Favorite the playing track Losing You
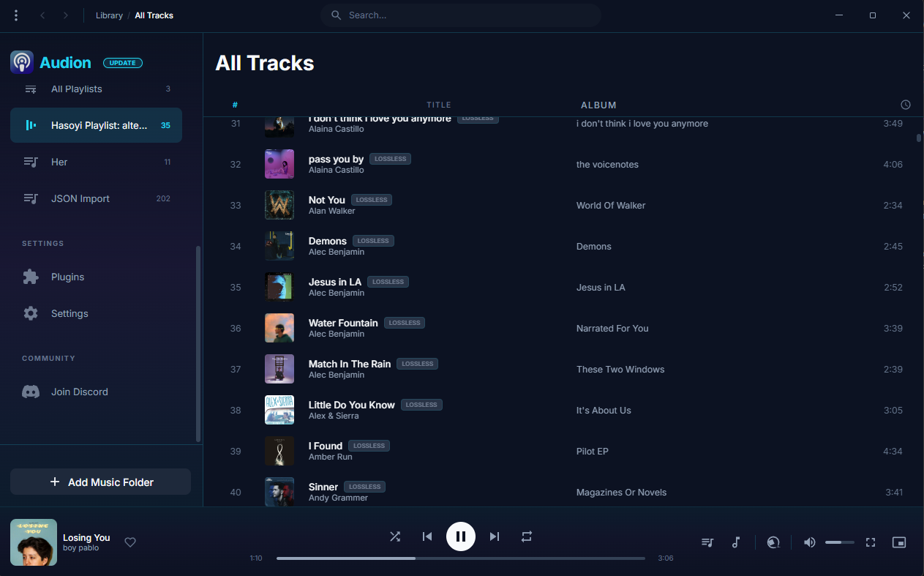Viewport: 924px width, 576px height. click(130, 542)
